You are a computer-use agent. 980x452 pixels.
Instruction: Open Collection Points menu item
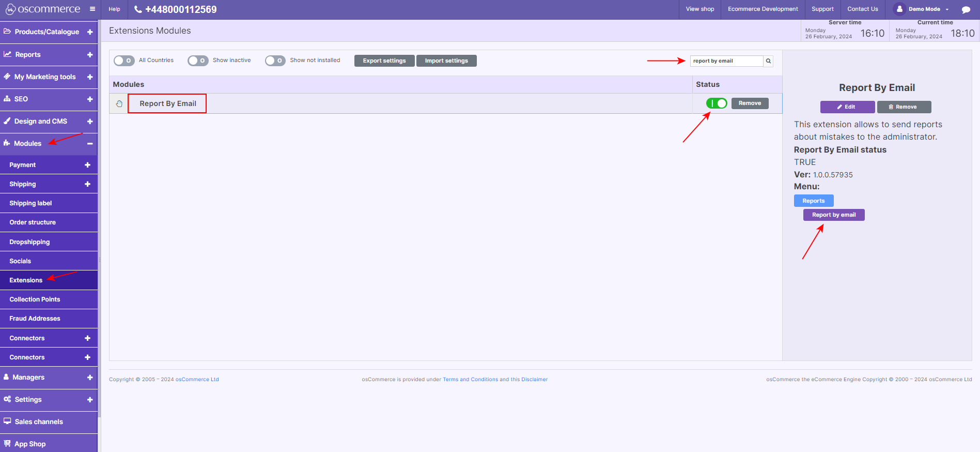coord(49,299)
